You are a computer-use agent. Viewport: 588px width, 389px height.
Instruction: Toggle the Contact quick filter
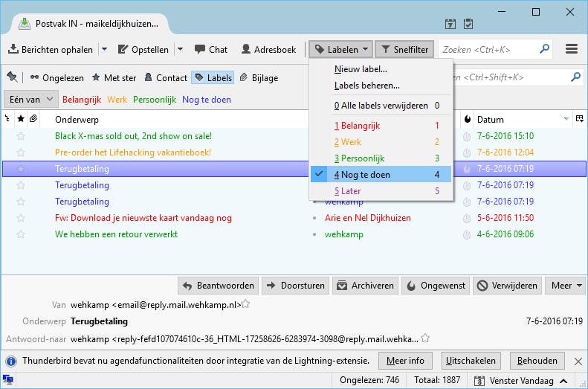(166, 77)
